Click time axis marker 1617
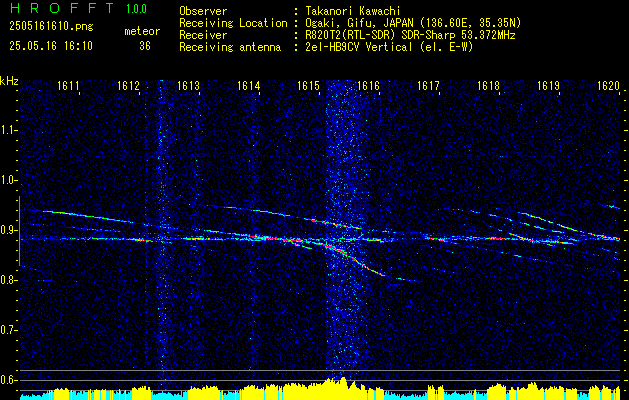This screenshot has height=400, width=629. point(428,86)
